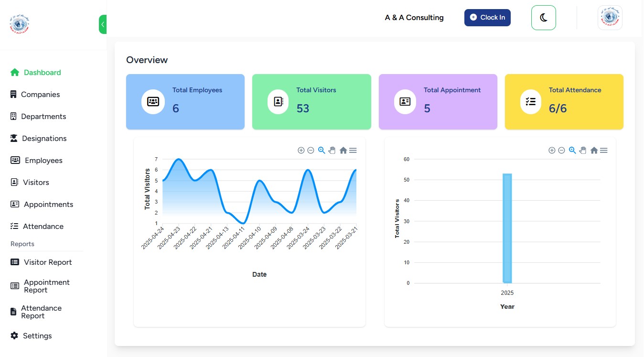Viewport: 644px width, 357px height.
Task: Reset zoom with home icon on line chart
Action: click(343, 151)
